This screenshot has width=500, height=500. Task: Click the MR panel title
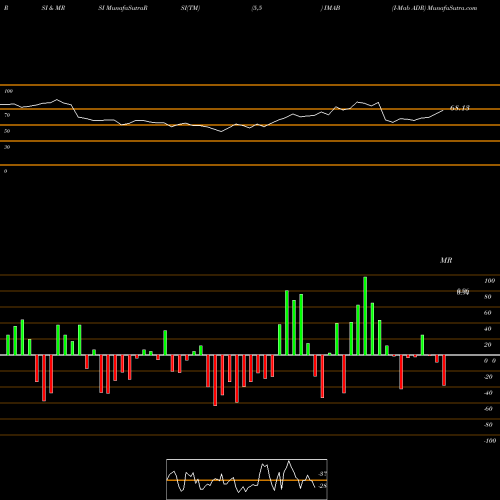(446, 260)
